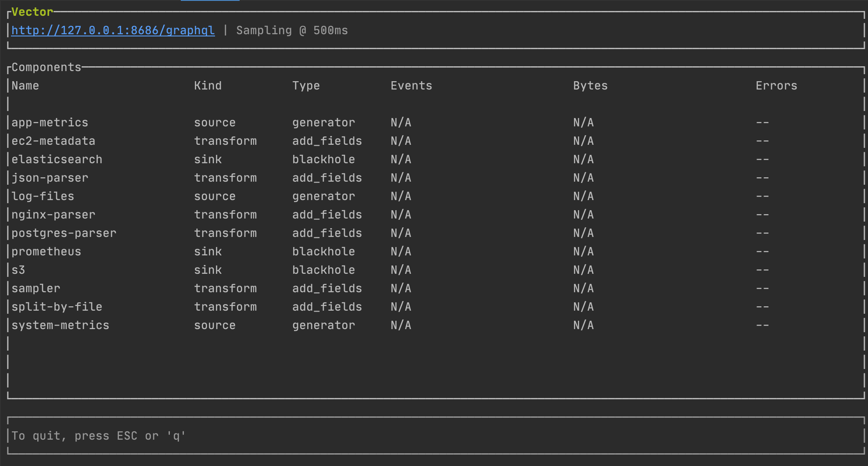Select the log-files source row

pyautogui.click(x=43, y=196)
